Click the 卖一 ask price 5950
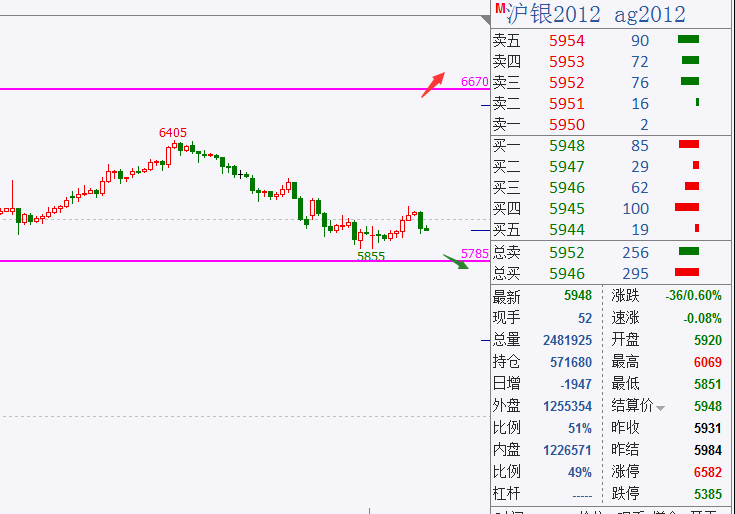Viewport: 735px width, 514px height. (x=567, y=125)
